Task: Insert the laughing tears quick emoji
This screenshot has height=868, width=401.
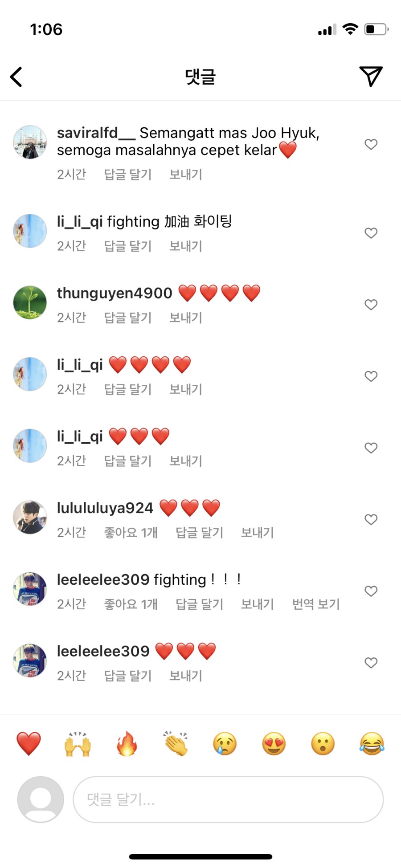Action: pos(372,744)
